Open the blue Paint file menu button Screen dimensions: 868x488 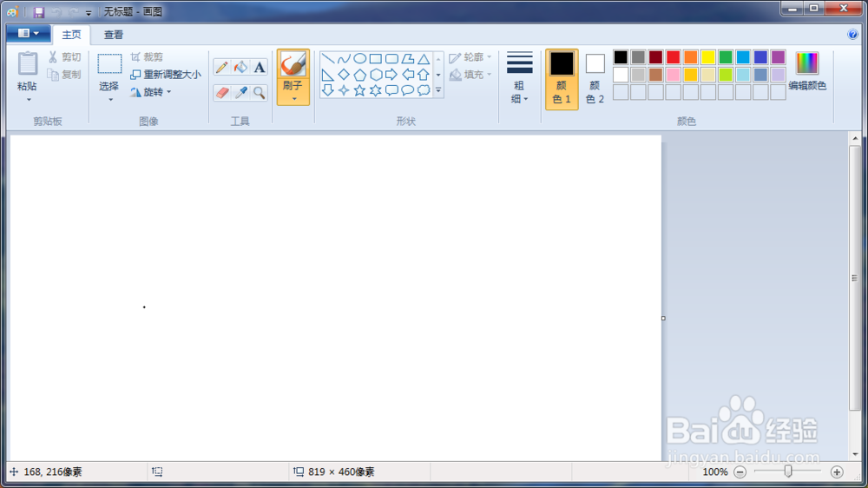(29, 34)
